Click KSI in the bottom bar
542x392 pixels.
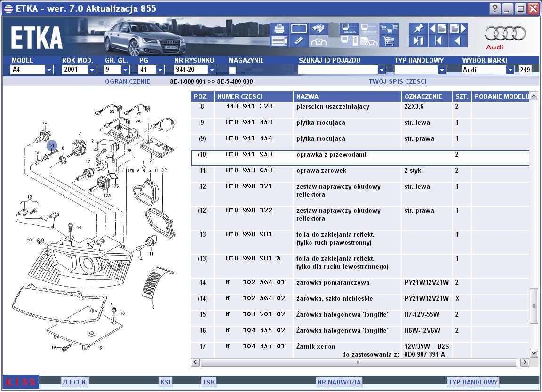click(166, 382)
